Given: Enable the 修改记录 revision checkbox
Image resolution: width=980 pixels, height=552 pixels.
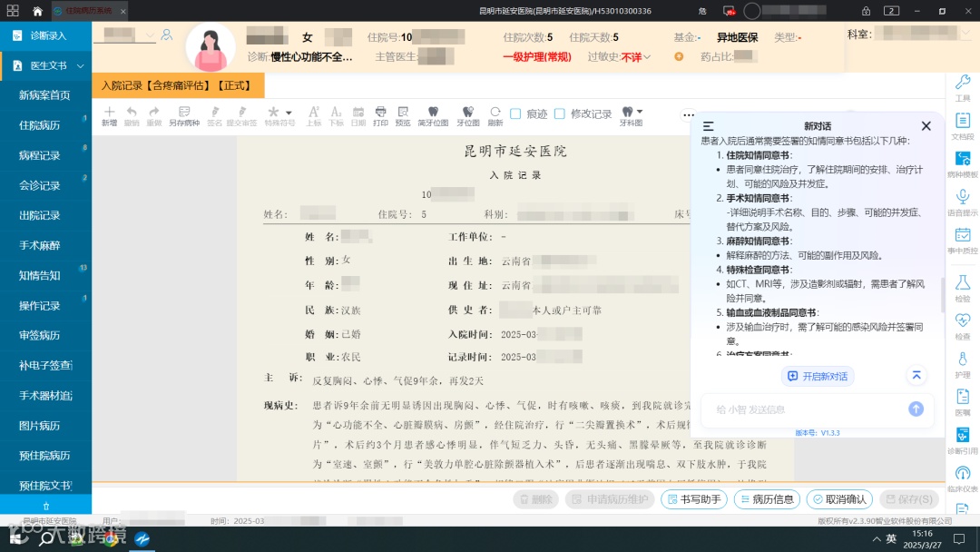Looking at the screenshot, I should [560, 113].
